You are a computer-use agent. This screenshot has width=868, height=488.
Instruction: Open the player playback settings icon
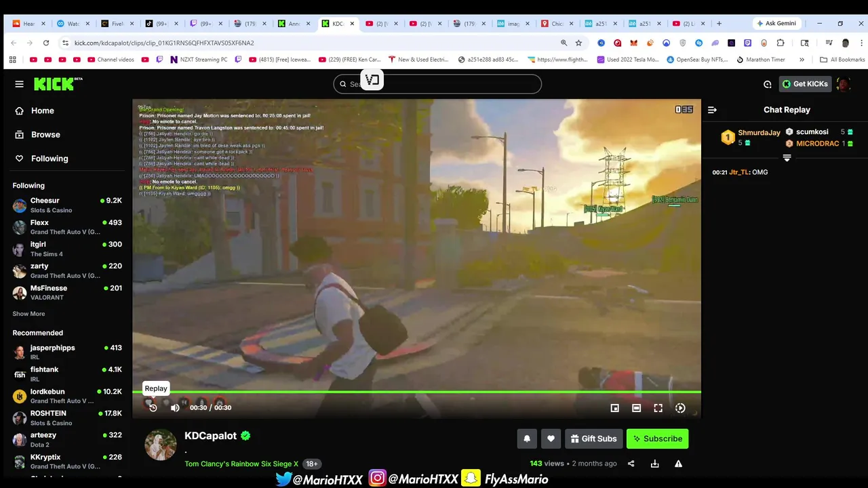680,408
